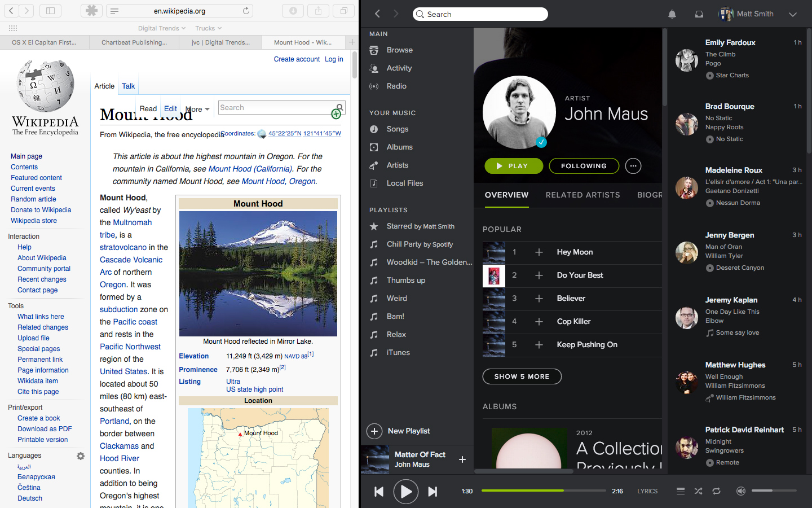The width and height of the screenshot is (812, 508).
Task: Open Wikipedia Talk tab
Action: pos(129,86)
